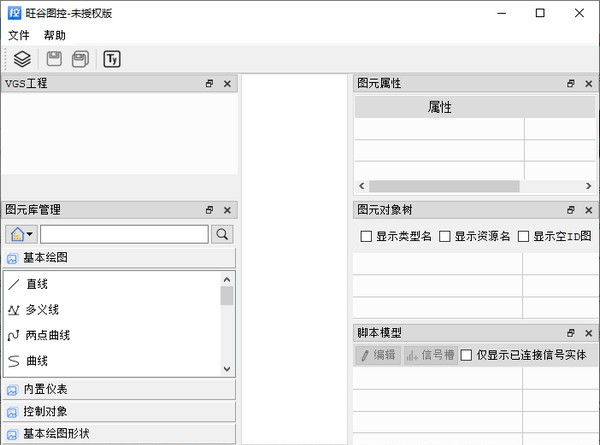Click the shape list vertical scrollbar thumb

[x=227, y=296]
